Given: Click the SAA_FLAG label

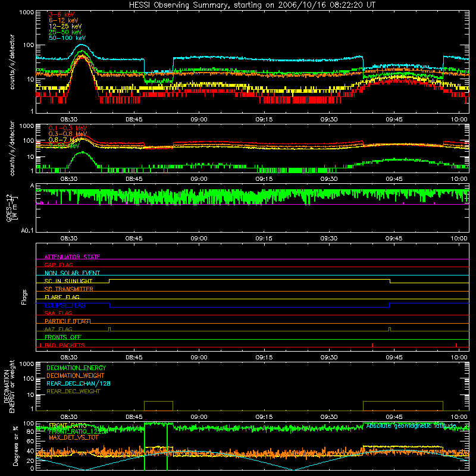Looking at the screenshot, I should tap(58, 313).
